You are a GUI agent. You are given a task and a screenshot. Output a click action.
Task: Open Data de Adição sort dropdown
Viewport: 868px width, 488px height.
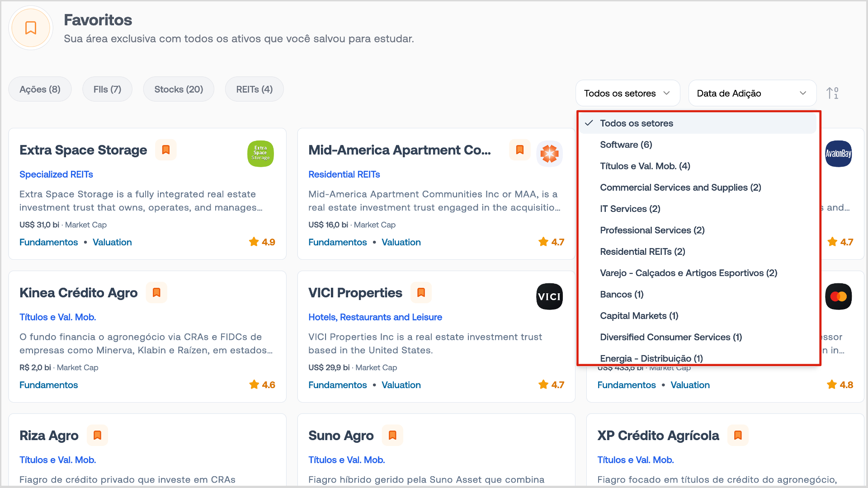[x=752, y=94]
